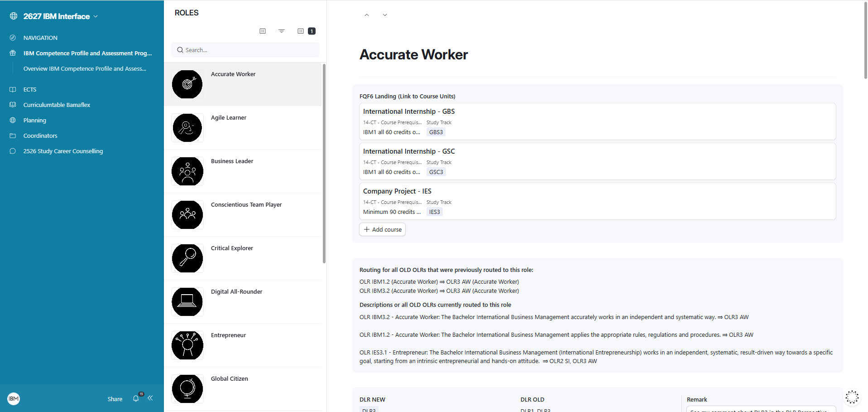Open IBM Competence Profile and Assessment Prog... page
Image resolution: width=868 pixels, height=412 pixels.
(88, 53)
